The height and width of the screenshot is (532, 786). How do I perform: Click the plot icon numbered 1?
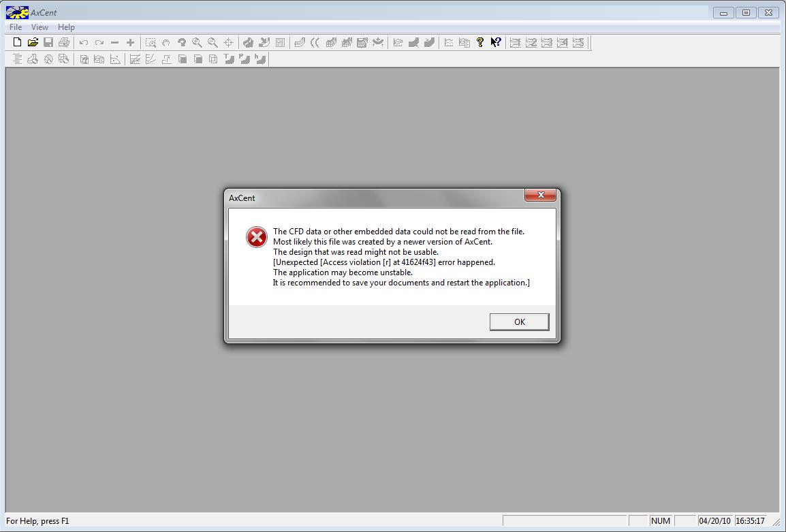pos(516,43)
